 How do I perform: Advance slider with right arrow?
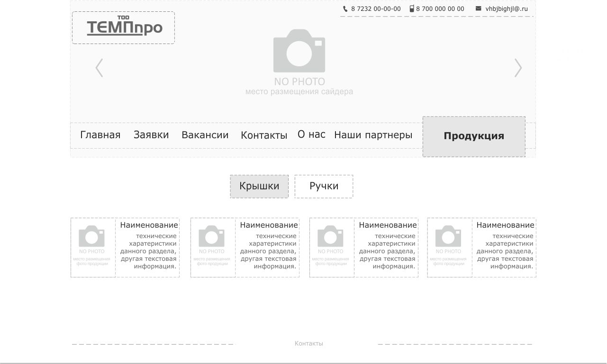(518, 68)
